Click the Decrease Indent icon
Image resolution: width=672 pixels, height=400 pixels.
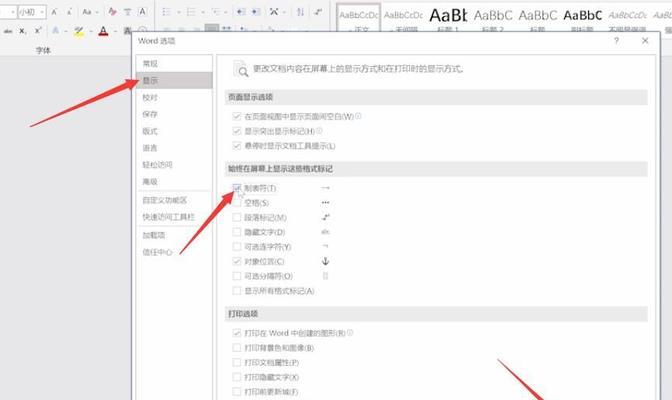[241, 12]
